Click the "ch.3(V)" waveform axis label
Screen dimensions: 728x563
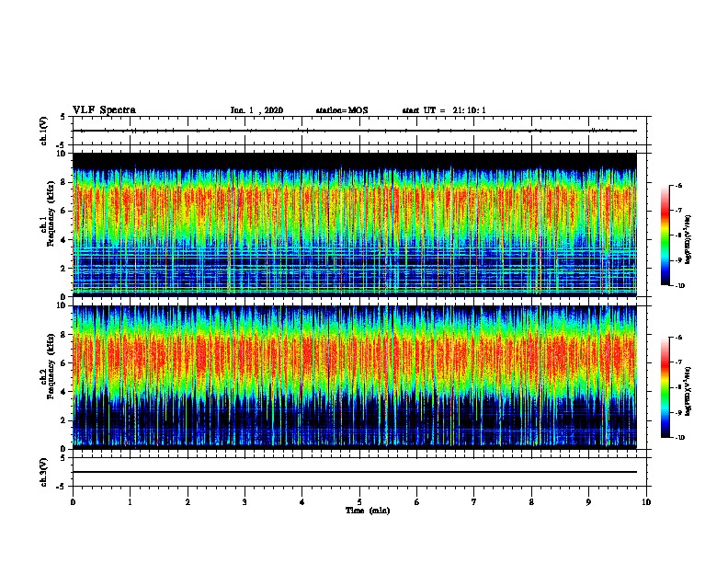point(44,473)
